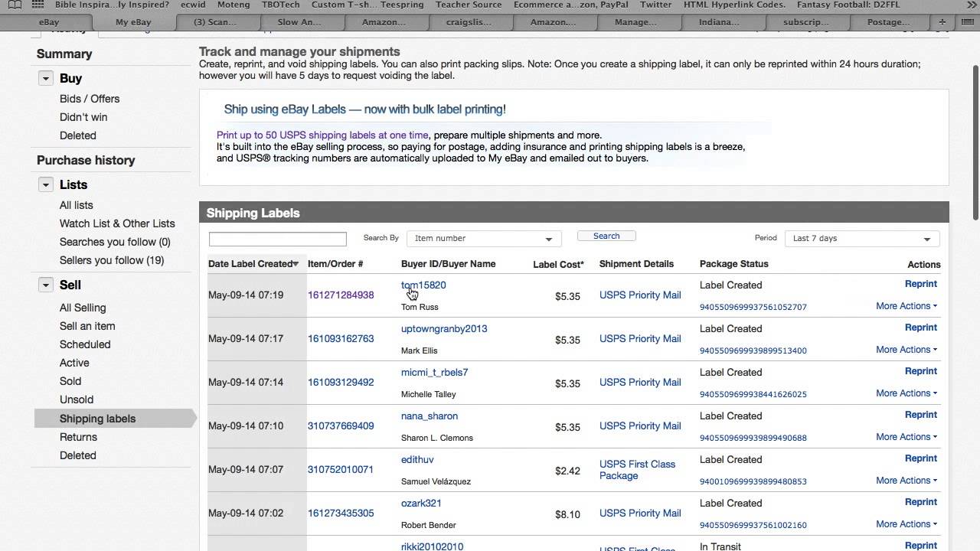Viewport: 980px width, 551px height.
Task: Open Watch List & Other Lists
Action: pyautogui.click(x=117, y=223)
